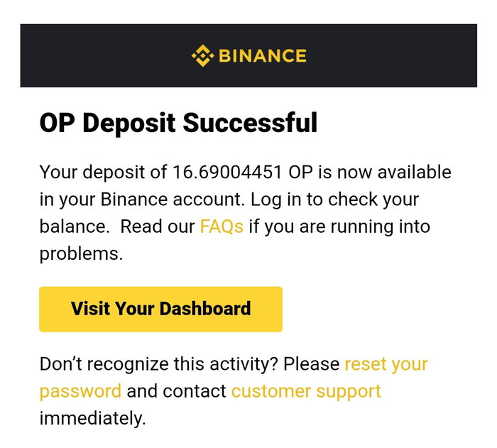Click 'Binance account' in the body text
Image resolution: width=497 pixels, height=448 pixels.
tap(173, 200)
